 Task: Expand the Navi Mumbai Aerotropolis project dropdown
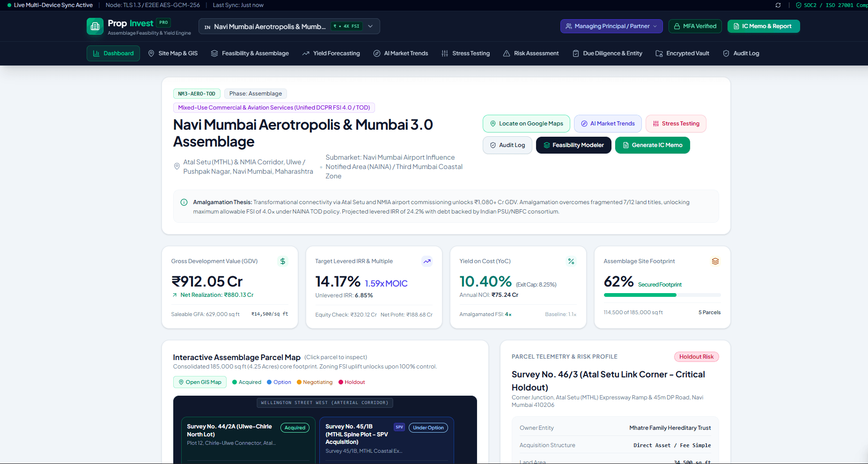click(x=289, y=26)
